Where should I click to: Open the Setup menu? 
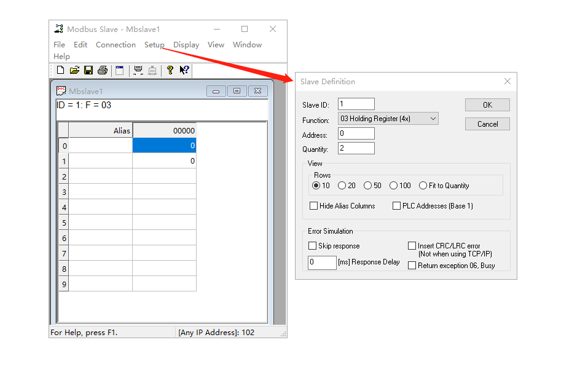pos(154,45)
